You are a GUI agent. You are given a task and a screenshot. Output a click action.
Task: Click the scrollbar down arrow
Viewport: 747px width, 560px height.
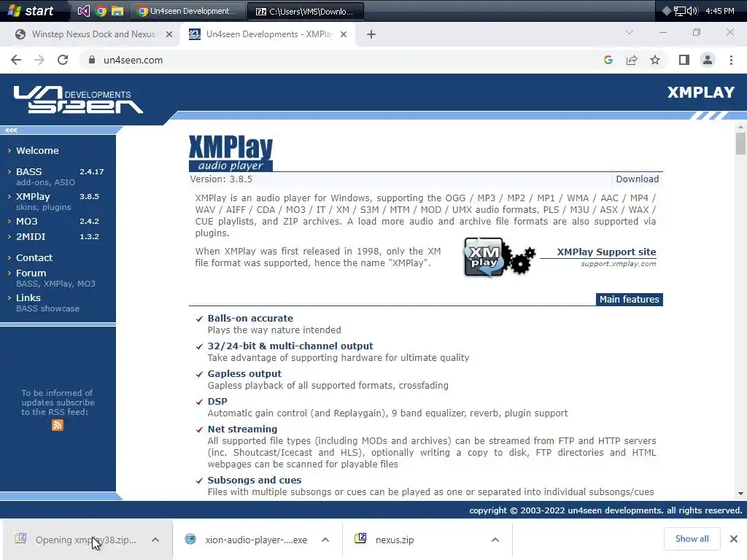tap(740, 494)
